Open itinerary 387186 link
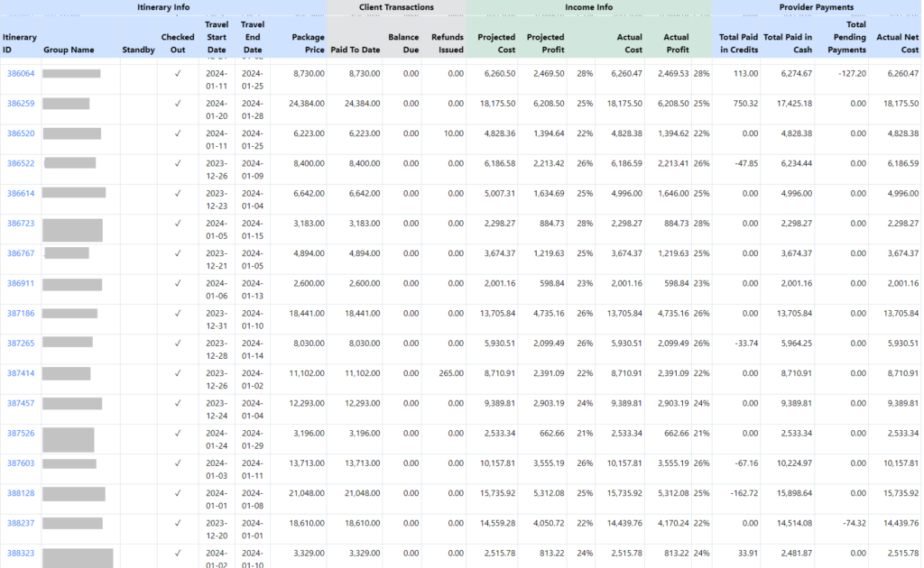 (x=21, y=314)
